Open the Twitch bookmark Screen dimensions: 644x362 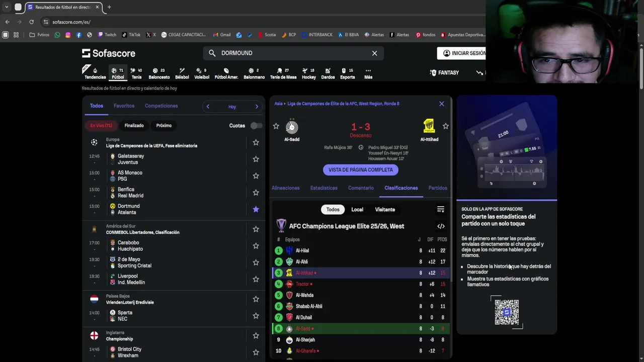pyautogui.click(x=107, y=35)
